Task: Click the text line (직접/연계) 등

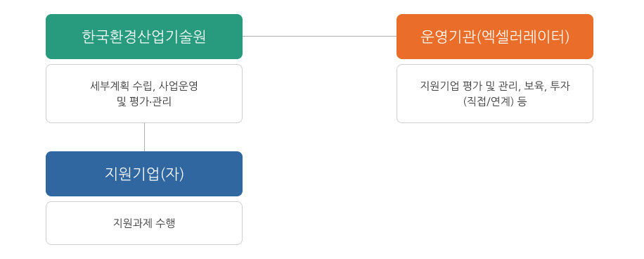Action: 495,101
